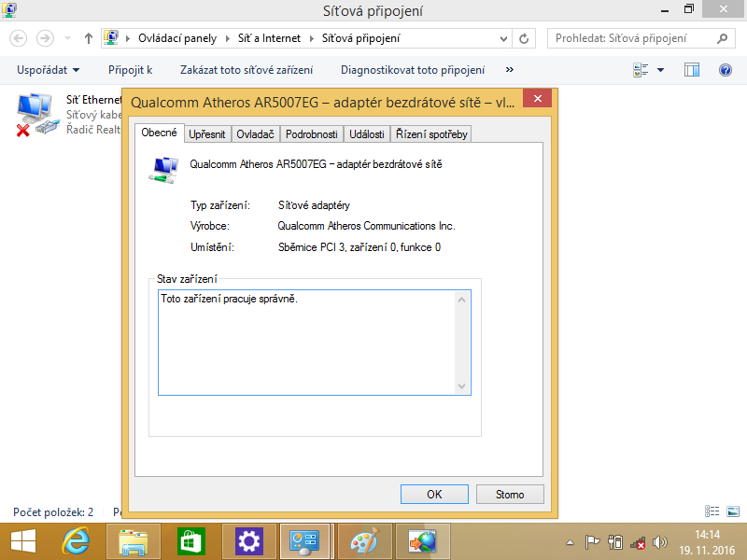Image resolution: width=747 pixels, height=560 pixels.
Task: Open Help question mark icon
Action: 726,71
